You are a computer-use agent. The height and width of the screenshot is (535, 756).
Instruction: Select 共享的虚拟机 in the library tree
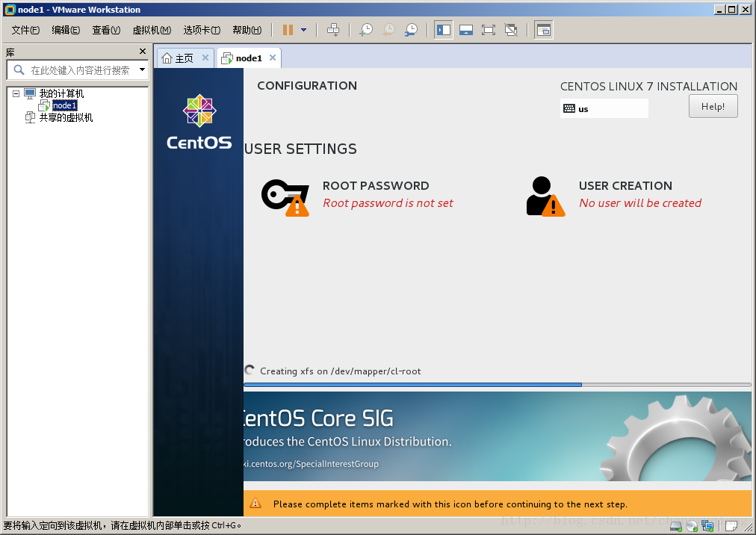(66, 117)
